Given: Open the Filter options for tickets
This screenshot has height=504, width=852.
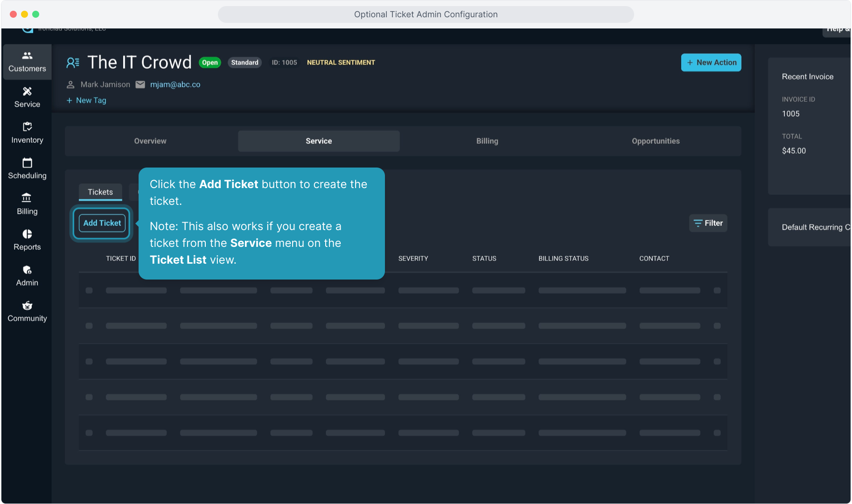Looking at the screenshot, I should click(x=708, y=223).
